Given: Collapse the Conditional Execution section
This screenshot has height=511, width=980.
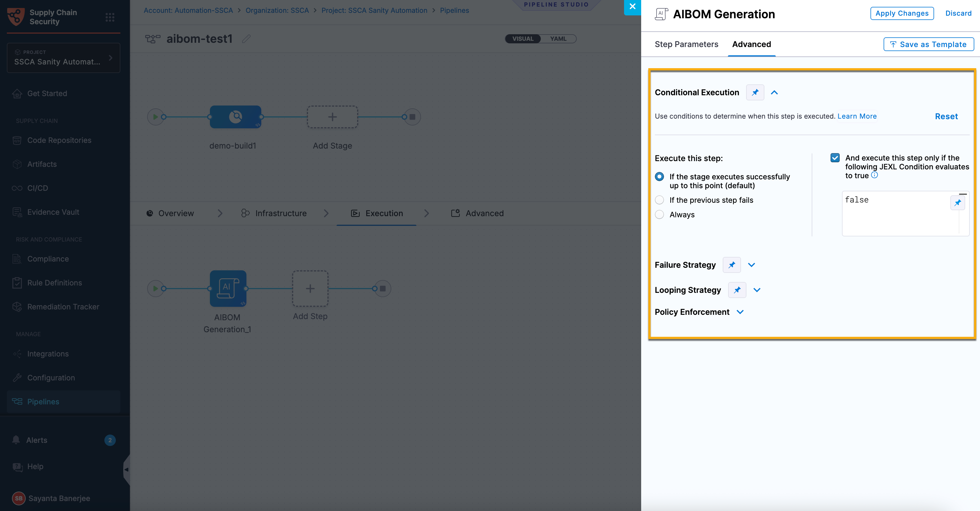Looking at the screenshot, I should [x=774, y=92].
